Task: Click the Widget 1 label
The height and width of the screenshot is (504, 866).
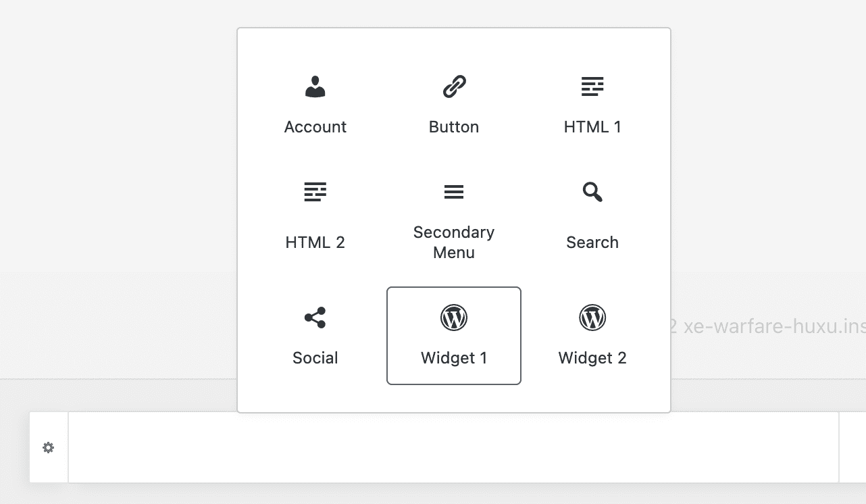Action: coord(454,358)
